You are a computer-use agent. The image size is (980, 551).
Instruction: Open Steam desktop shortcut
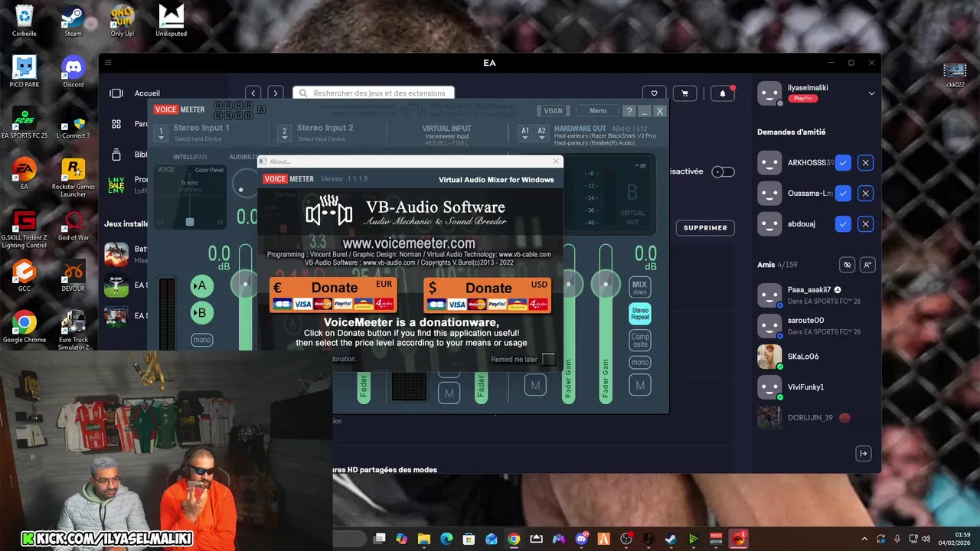click(x=73, y=21)
